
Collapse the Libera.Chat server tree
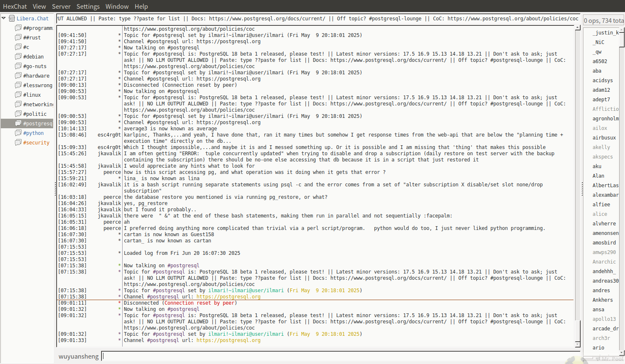(4, 18)
